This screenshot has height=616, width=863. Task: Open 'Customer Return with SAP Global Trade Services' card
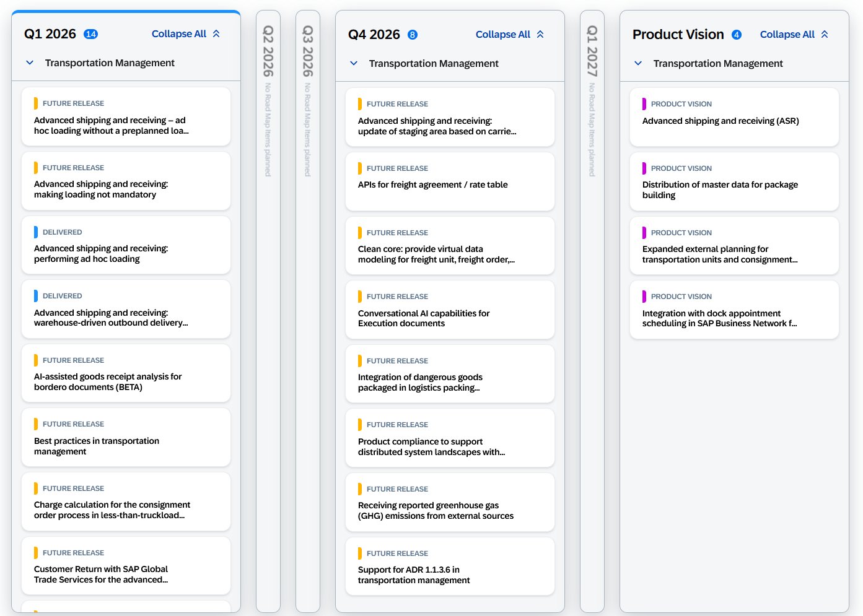[126, 566]
